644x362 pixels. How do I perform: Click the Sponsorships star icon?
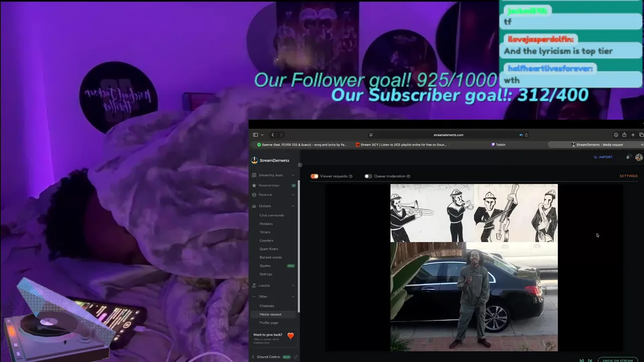[254, 185]
